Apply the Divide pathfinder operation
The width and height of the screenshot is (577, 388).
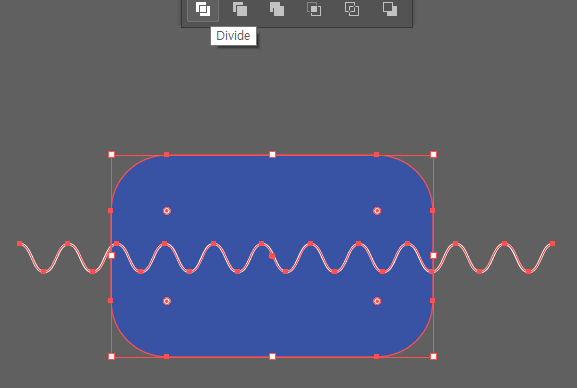point(203,9)
